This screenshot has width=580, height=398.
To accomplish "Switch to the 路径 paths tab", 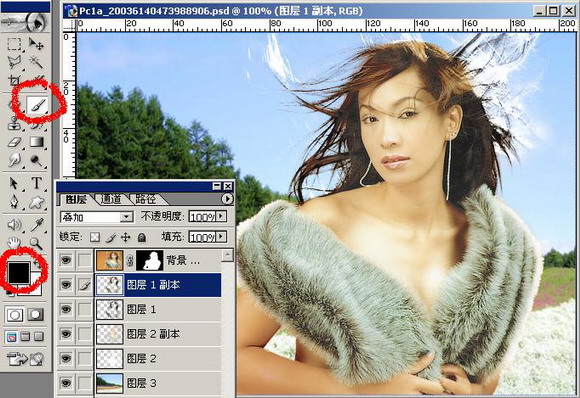I will (146, 199).
